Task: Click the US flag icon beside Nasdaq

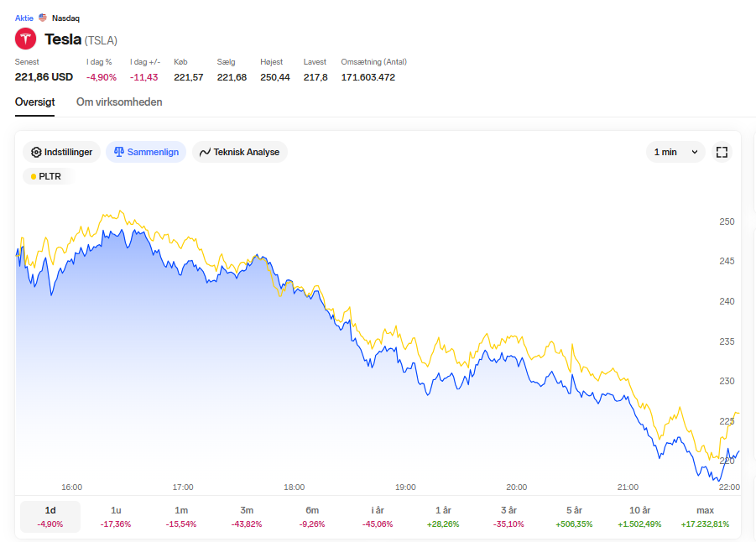Action: point(43,18)
